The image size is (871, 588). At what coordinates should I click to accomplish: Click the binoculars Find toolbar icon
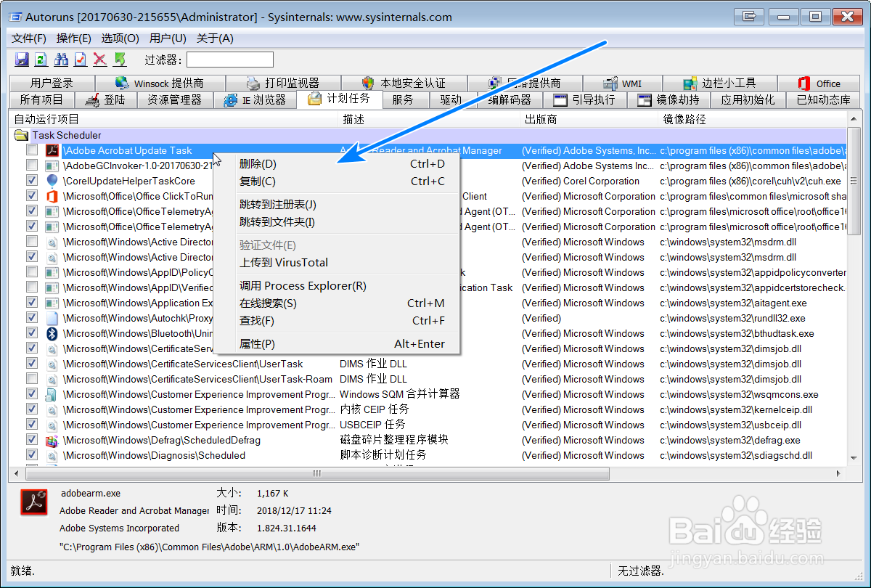click(x=61, y=60)
